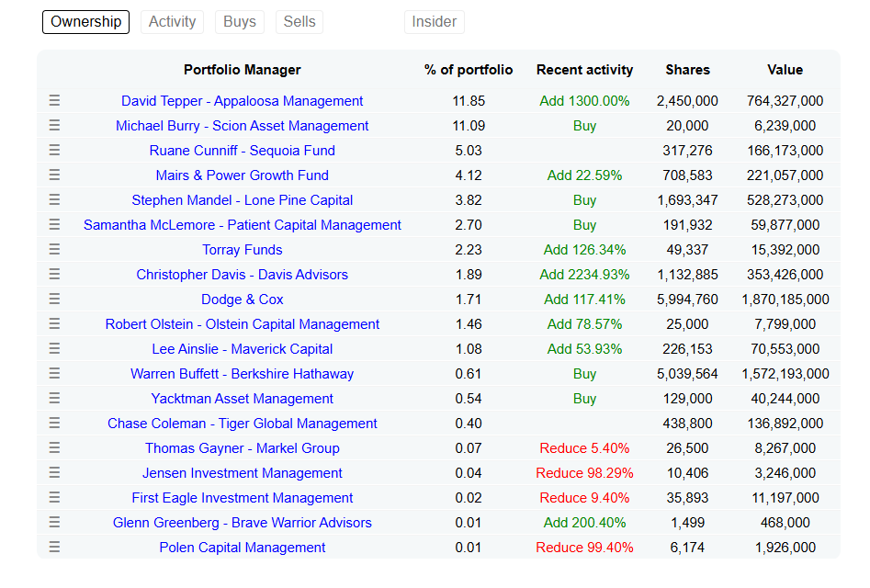Image resolution: width=870 pixels, height=588 pixels.
Task: Open the Sells tab
Action: pyautogui.click(x=299, y=22)
